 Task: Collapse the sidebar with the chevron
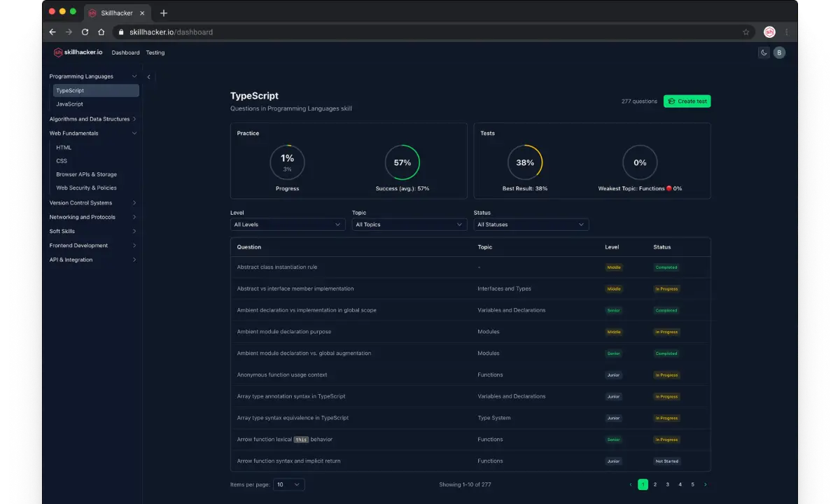coord(148,77)
